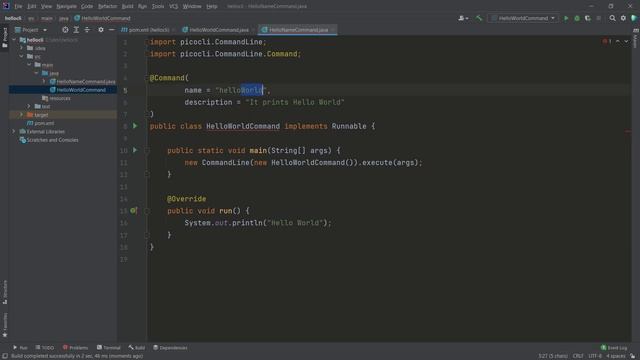The height and width of the screenshot is (360, 640).
Task: Open the VCS menu
Action: pos(173,7)
